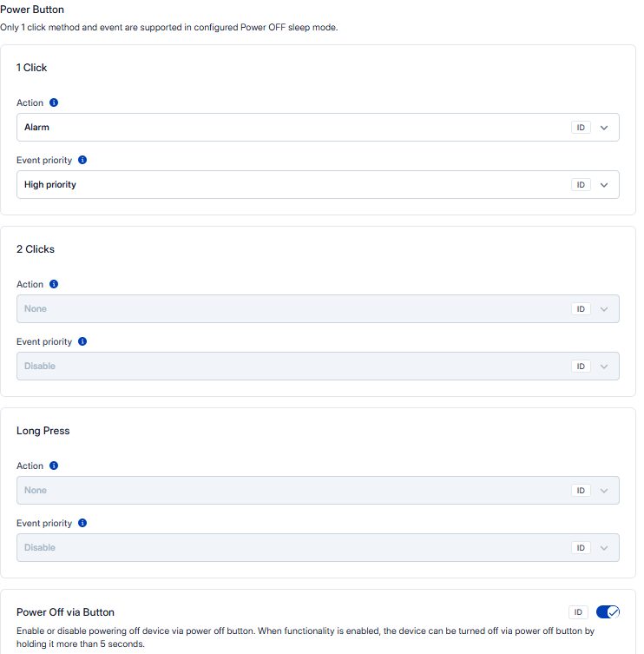Click ID badge in 2 Clicks Event priority field
This screenshot has width=644, height=654.
point(581,367)
